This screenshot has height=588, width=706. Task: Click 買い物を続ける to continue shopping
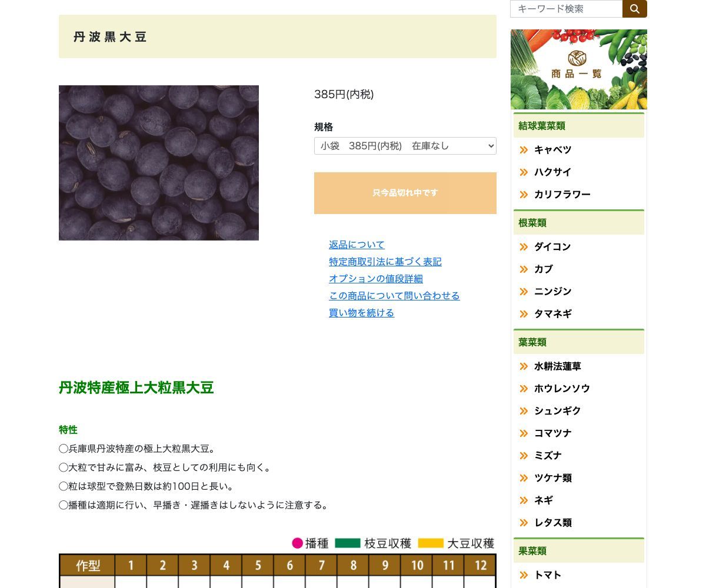(x=361, y=313)
